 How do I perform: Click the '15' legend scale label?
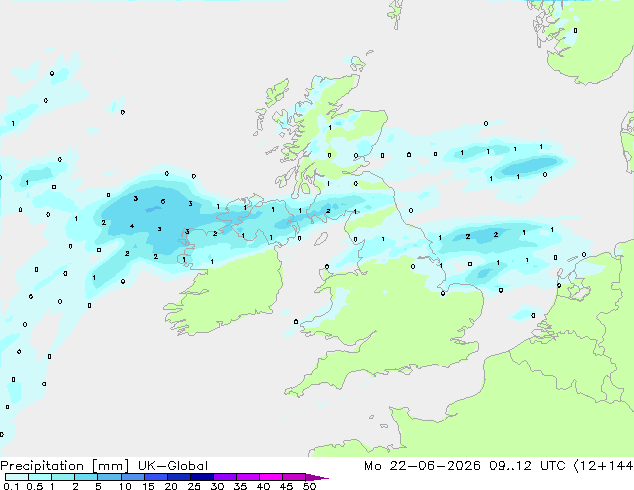click(x=148, y=486)
